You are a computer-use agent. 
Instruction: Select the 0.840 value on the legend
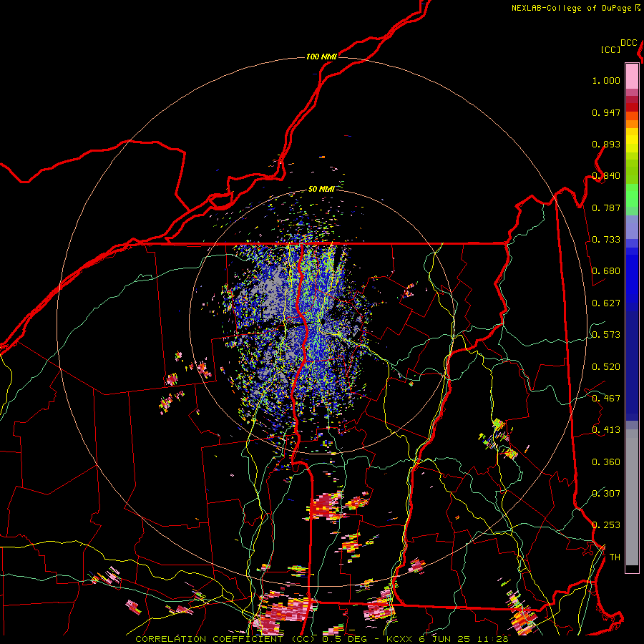coord(606,176)
